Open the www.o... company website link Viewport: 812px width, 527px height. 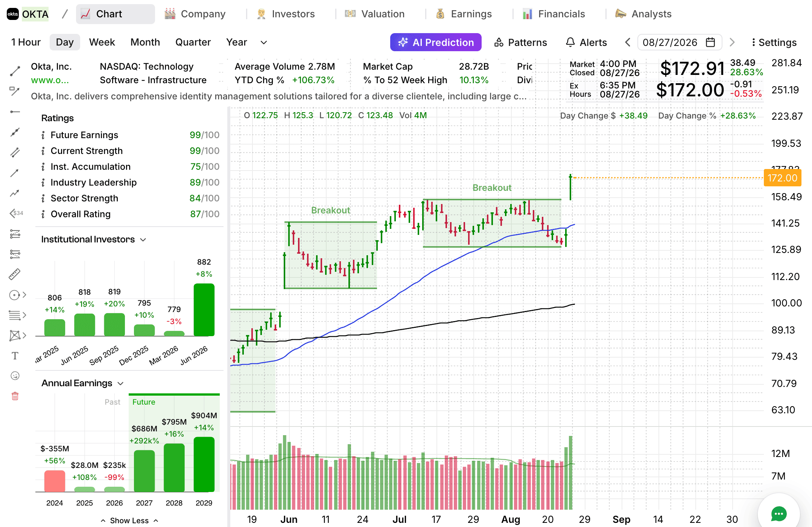click(50, 80)
